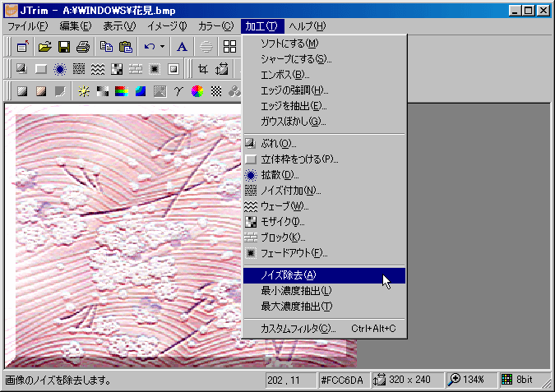Select ぶれ(O)... menu entry

click(x=324, y=143)
